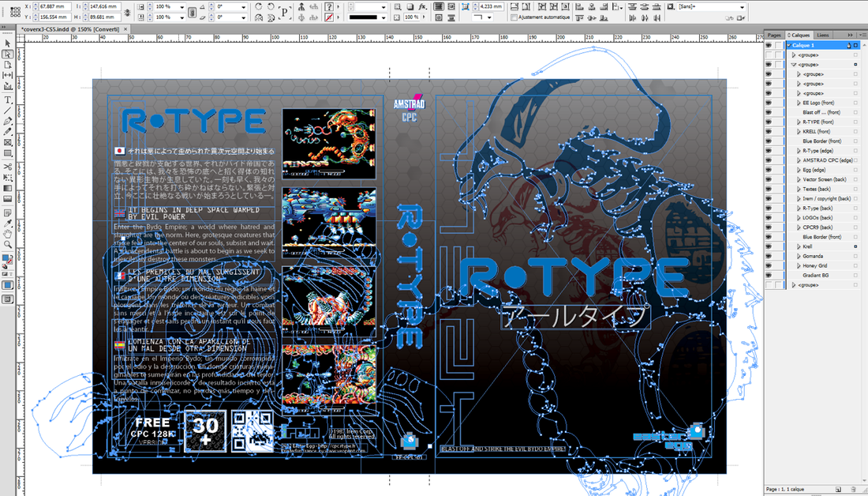Click the rotate 90° counter-clockwise icon
Screen dimensions: 868x496
pos(271,6)
